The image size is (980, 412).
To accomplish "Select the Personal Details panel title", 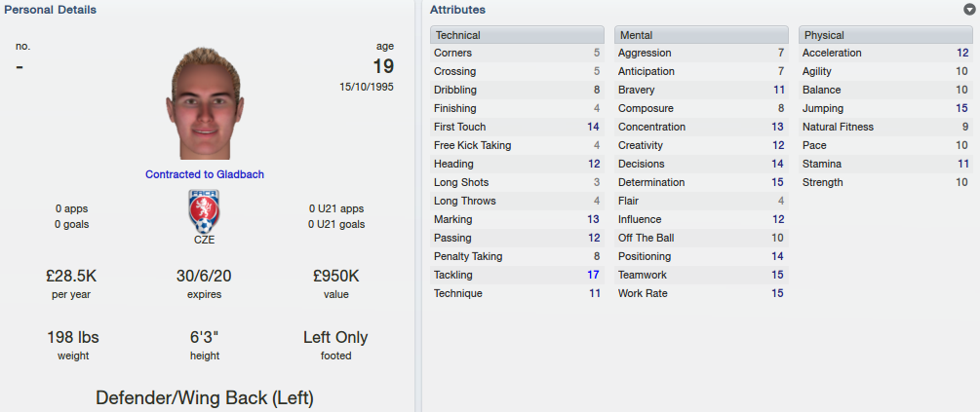I will 50,10.
